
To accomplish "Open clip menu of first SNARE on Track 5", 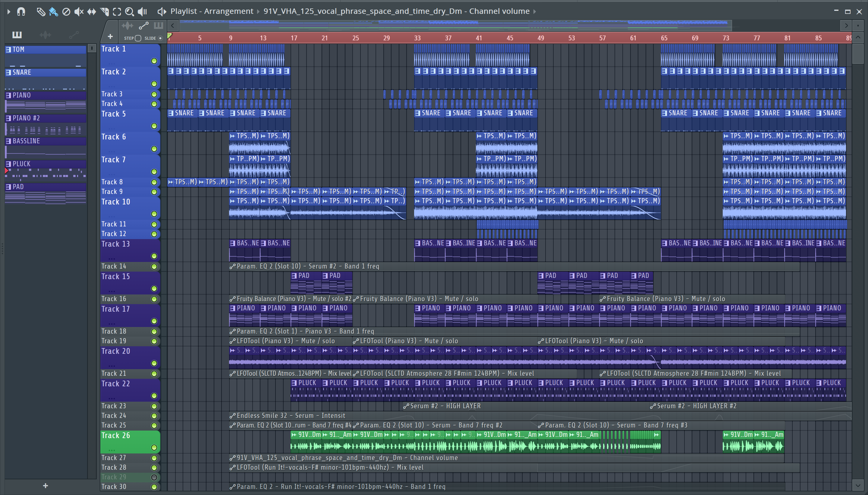I will tap(171, 113).
